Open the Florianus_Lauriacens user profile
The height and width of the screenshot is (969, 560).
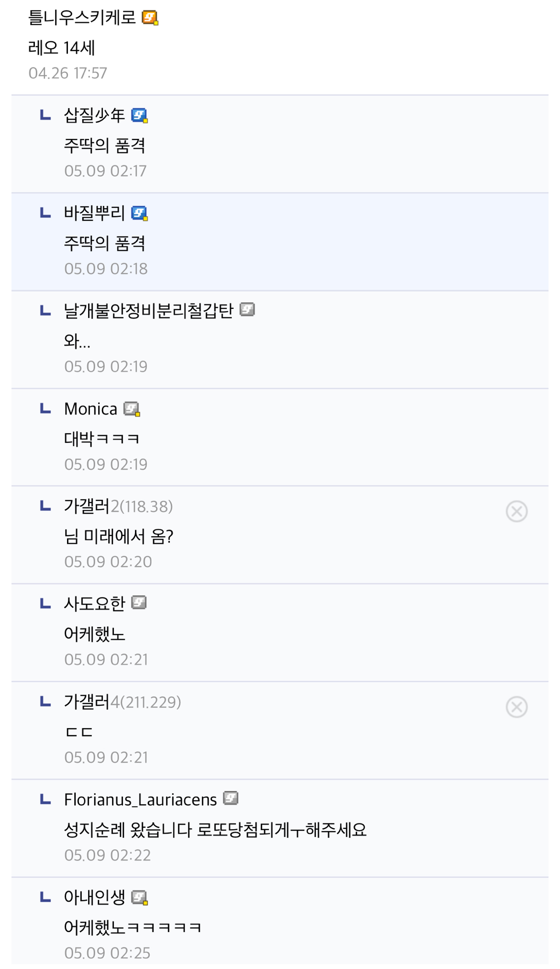[x=140, y=800]
